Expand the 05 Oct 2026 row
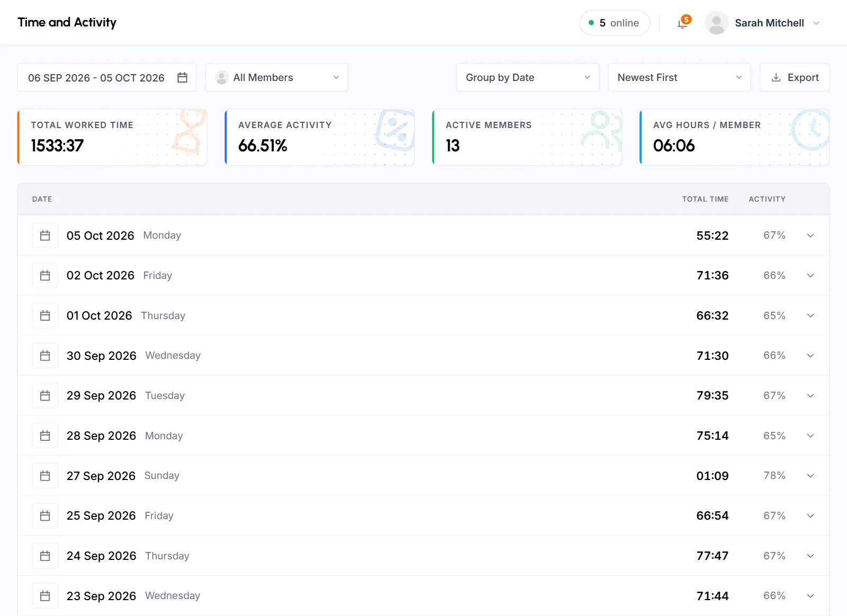Image resolution: width=847 pixels, height=616 pixels. point(810,235)
